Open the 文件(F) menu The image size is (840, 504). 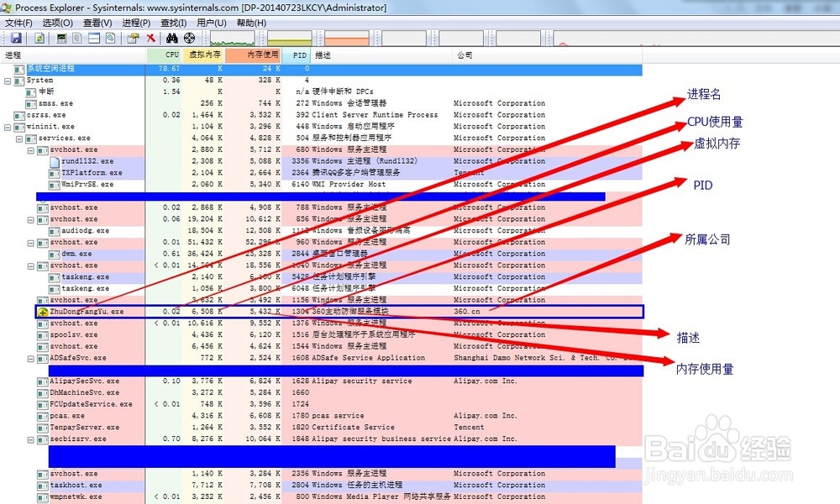(x=18, y=23)
